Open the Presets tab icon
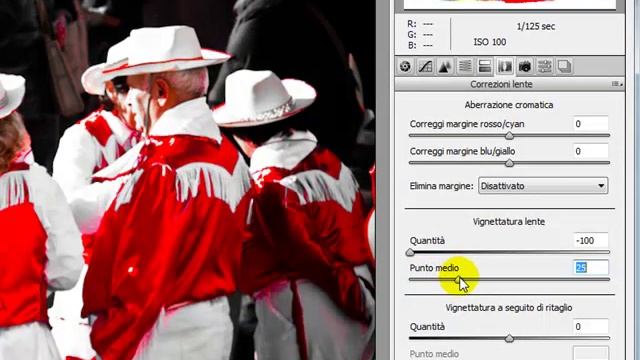640x360 pixels. [545, 66]
